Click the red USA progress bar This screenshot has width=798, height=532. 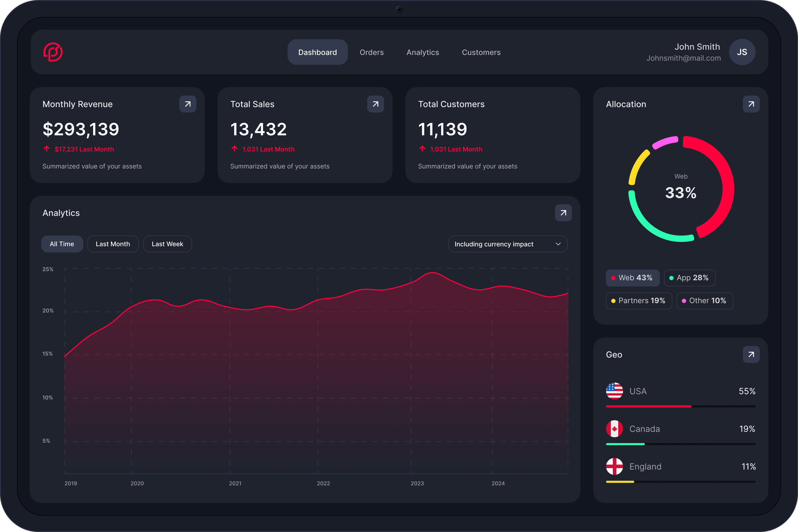tap(648, 406)
